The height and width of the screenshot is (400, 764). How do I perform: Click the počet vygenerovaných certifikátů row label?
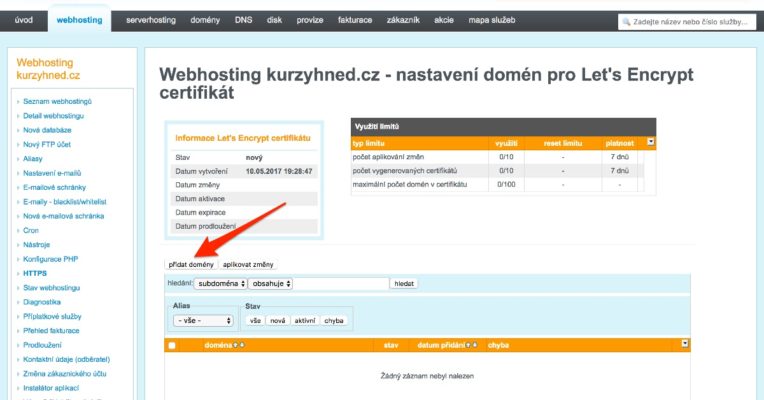pos(405,171)
